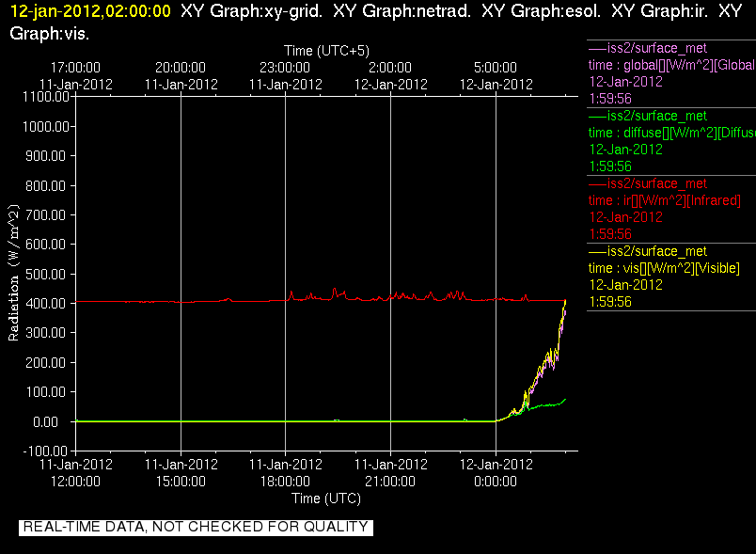Click the 12-Jan-2012 0:00:00 bottom tick label
The width and height of the screenshot is (756, 554).
pos(496,472)
